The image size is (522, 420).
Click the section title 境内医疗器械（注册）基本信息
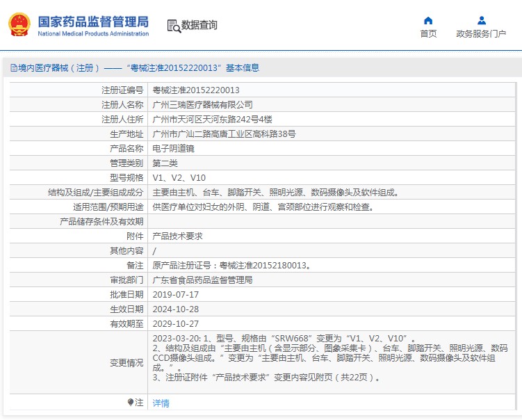pyautogui.click(x=138, y=68)
